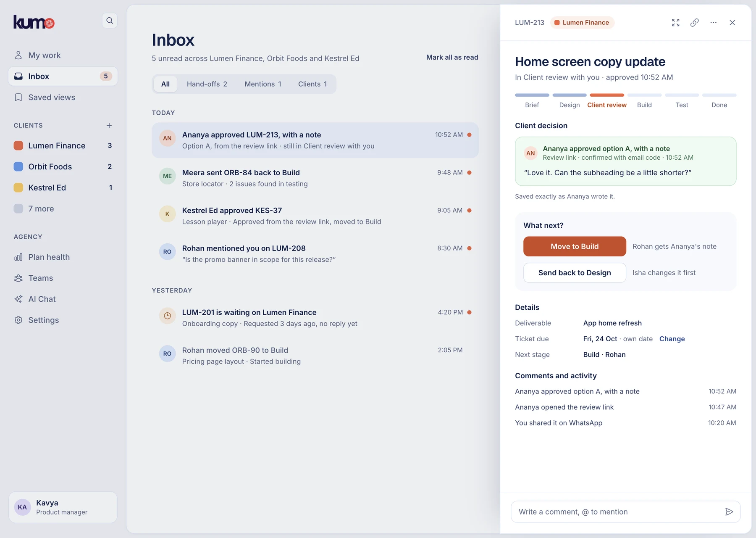Click the K avatar for Kestrel Ed approval
This screenshot has width=756, height=538.
pyautogui.click(x=167, y=214)
